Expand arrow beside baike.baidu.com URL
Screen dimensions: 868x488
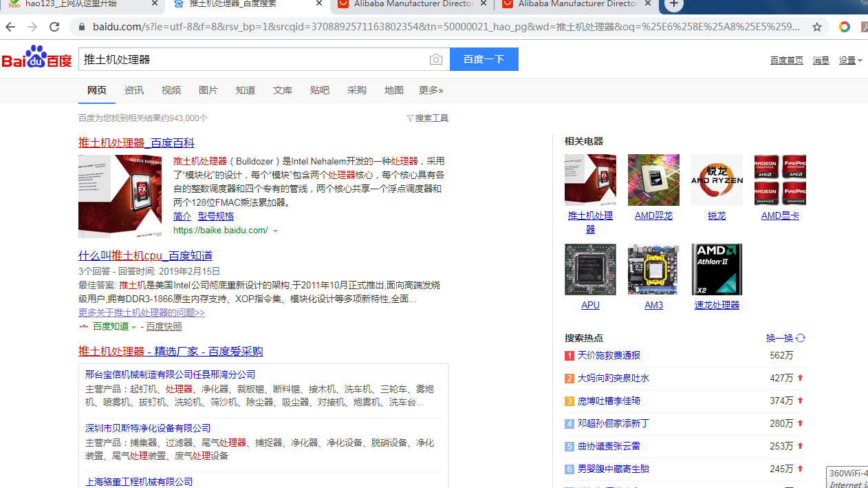point(276,231)
